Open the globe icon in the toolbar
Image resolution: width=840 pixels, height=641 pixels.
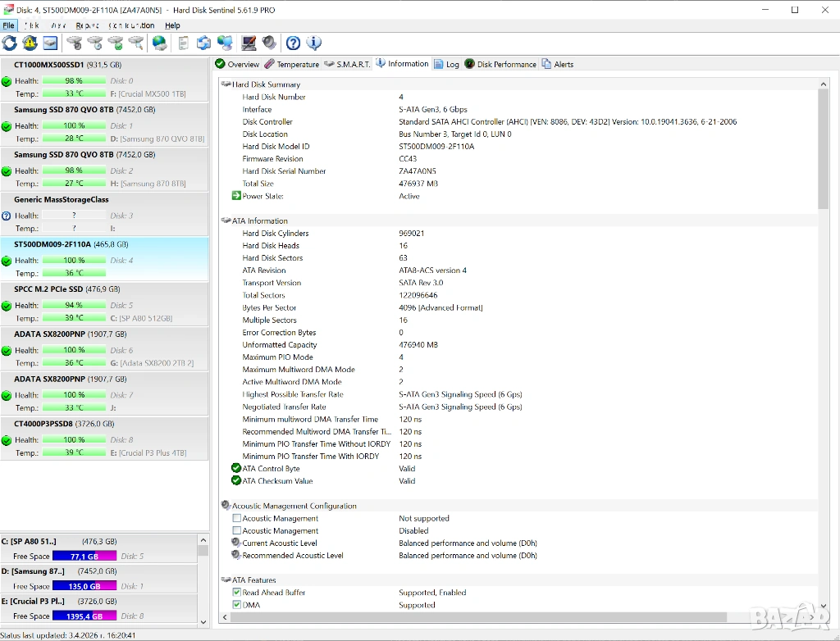[160, 43]
